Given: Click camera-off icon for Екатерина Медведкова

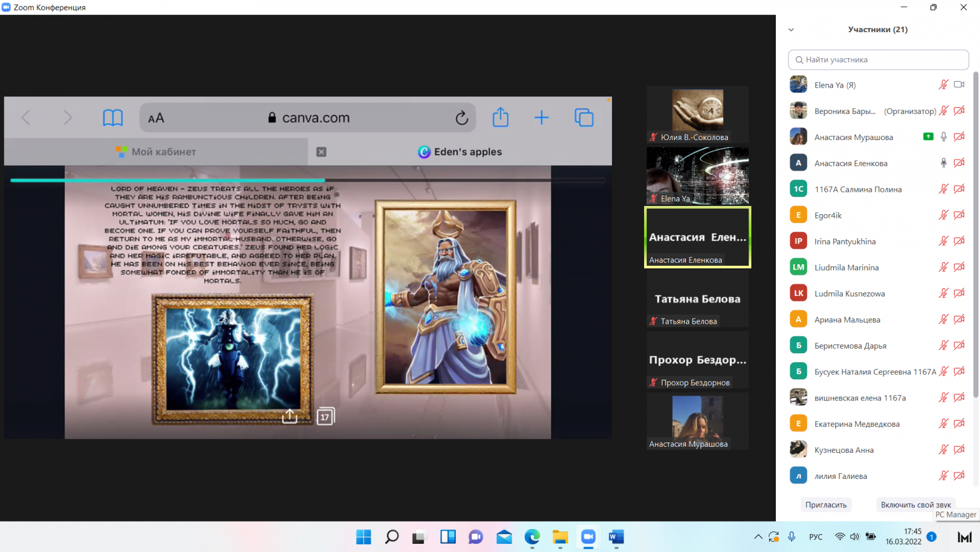Looking at the screenshot, I should coord(959,423).
